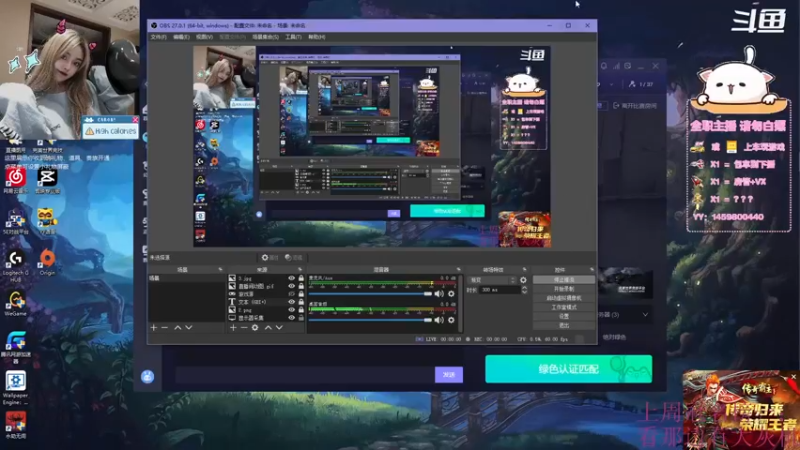Toggle visibility of 显示器采集 source
The image size is (800, 450).
(x=291, y=318)
